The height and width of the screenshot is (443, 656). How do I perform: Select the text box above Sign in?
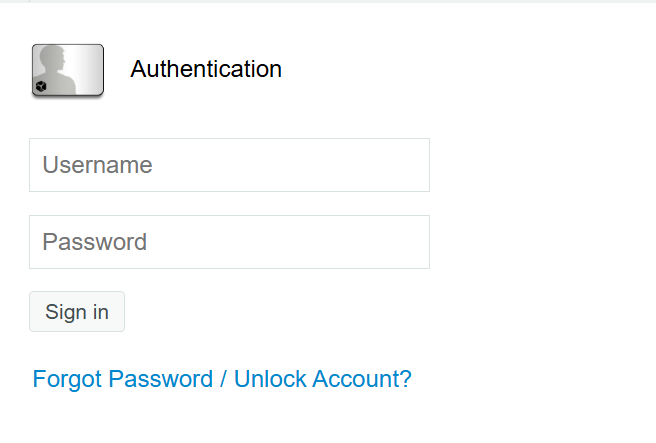[x=229, y=242]
